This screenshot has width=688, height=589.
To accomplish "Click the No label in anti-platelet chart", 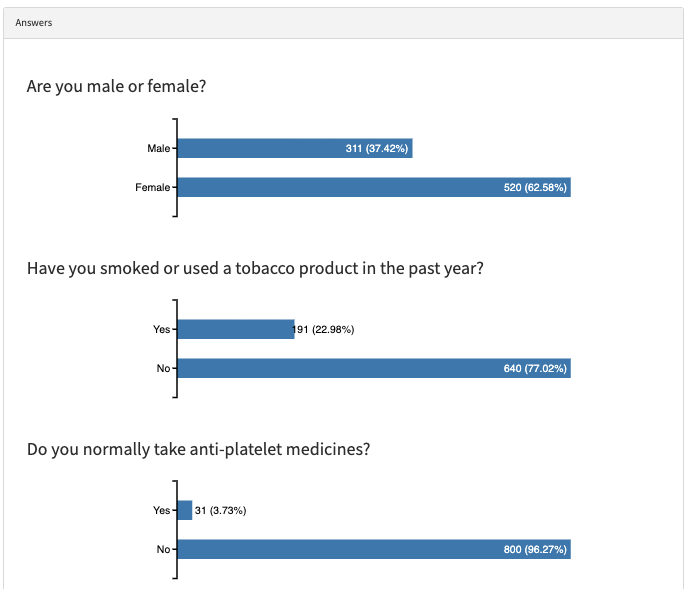I will tap(163, 549).
